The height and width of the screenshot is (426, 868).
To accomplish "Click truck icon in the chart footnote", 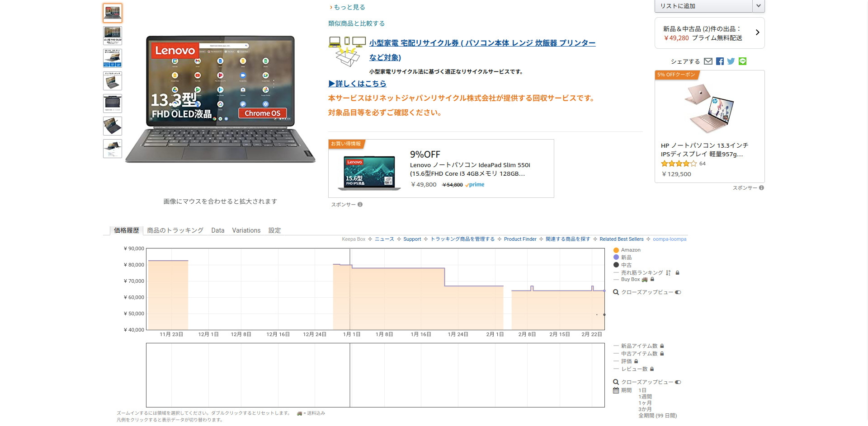I will click(x=299, y=413).
